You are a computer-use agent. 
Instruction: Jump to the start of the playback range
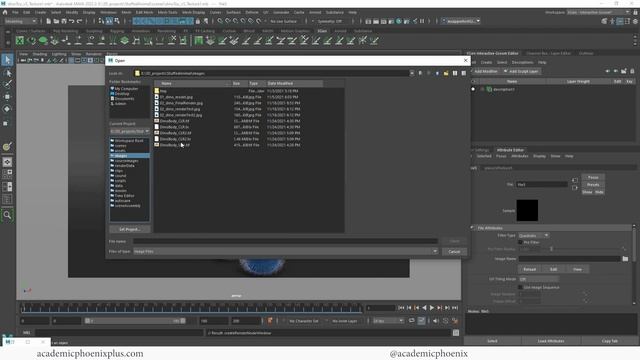pyautogui.click(x=401, y=308)
